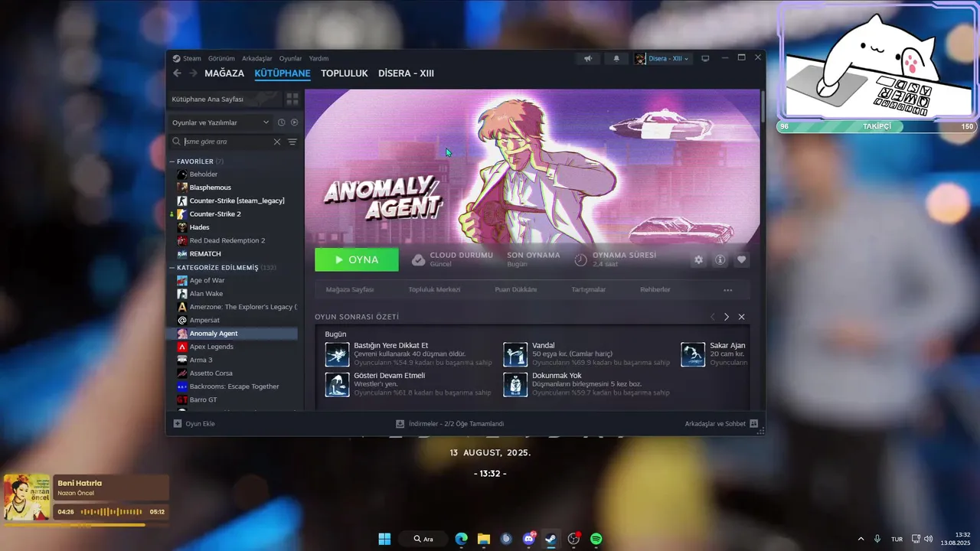Switch to the MAĞAZA tab
Screen dimensions: 980x551
(x=224, y=73)
